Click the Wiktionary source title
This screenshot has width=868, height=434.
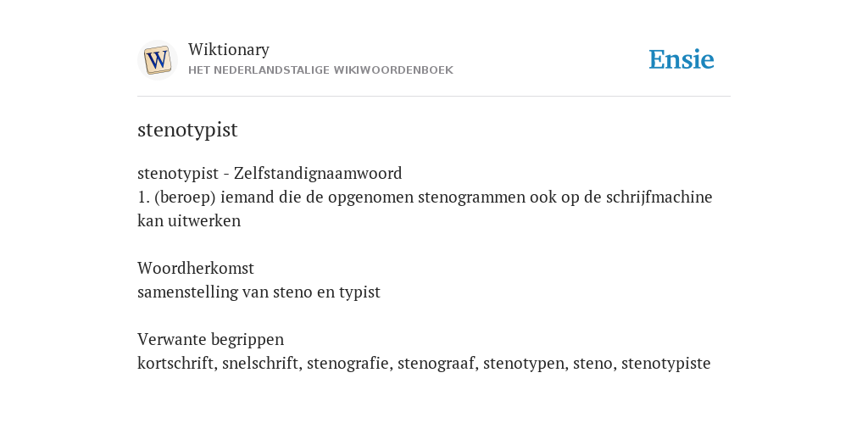tap(229, 49)
